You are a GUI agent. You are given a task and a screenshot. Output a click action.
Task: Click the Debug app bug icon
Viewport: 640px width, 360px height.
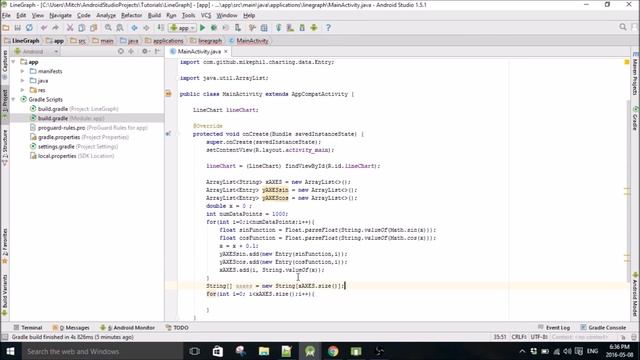(x=214, y=28)
